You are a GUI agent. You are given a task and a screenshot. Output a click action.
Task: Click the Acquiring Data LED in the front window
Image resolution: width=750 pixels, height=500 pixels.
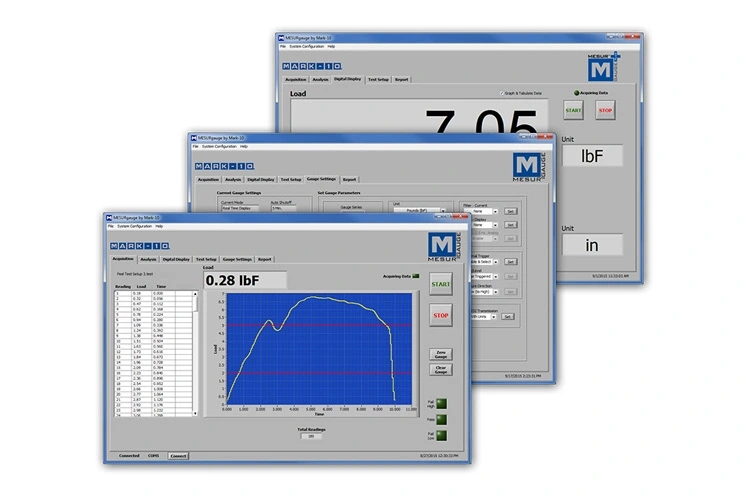416,276
